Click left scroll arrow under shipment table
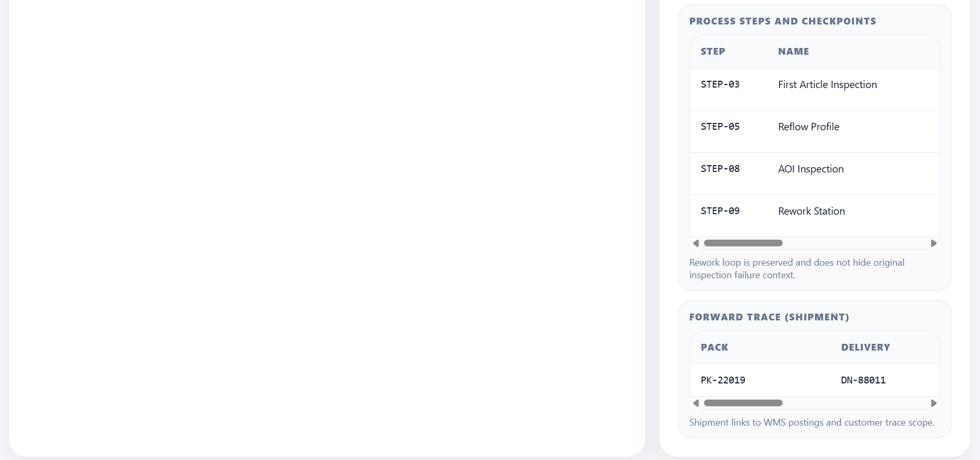Image resolution: width=980 pixels, height=460 pixels. 696,403
